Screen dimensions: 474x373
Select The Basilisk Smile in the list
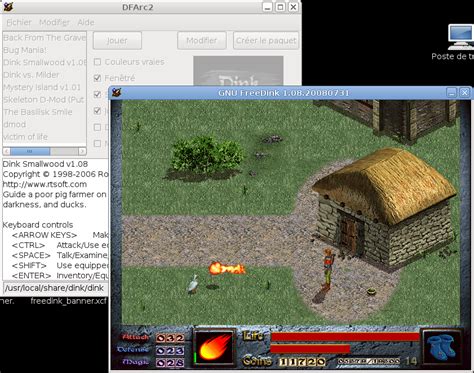tap(44, 112)
